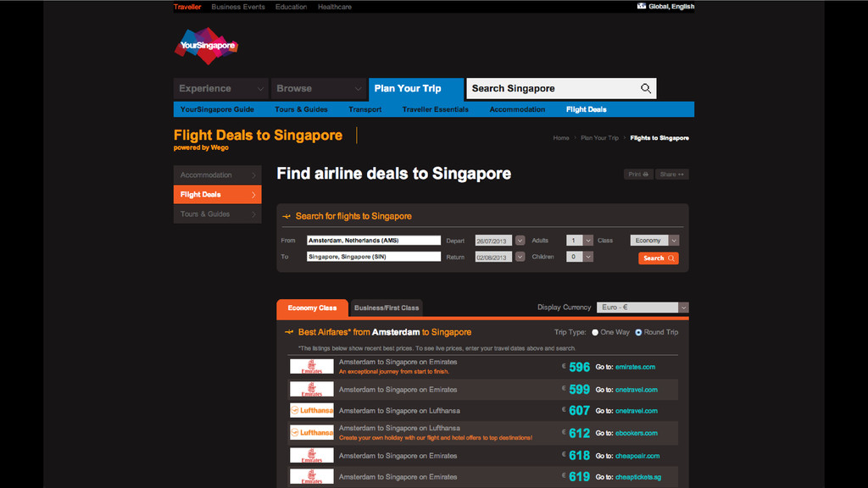Open the Depart date picker arrow
Image resolution: width=868 pixels, height=488 pixels.
pyautogui.click(x=520, y=240)
